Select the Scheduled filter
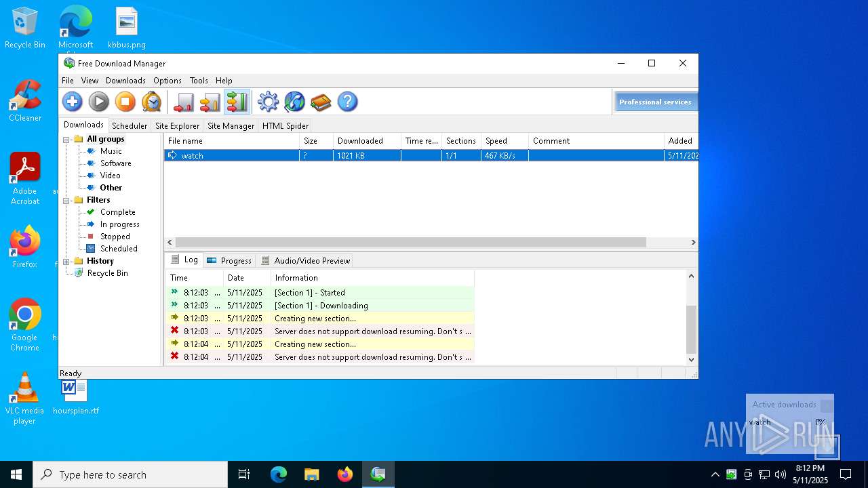 pyautogui.click(x=119, y=249)
